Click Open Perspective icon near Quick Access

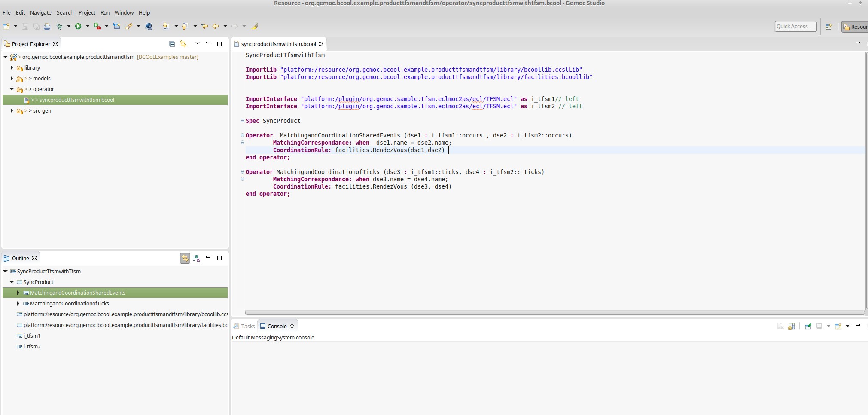(828, 27)
